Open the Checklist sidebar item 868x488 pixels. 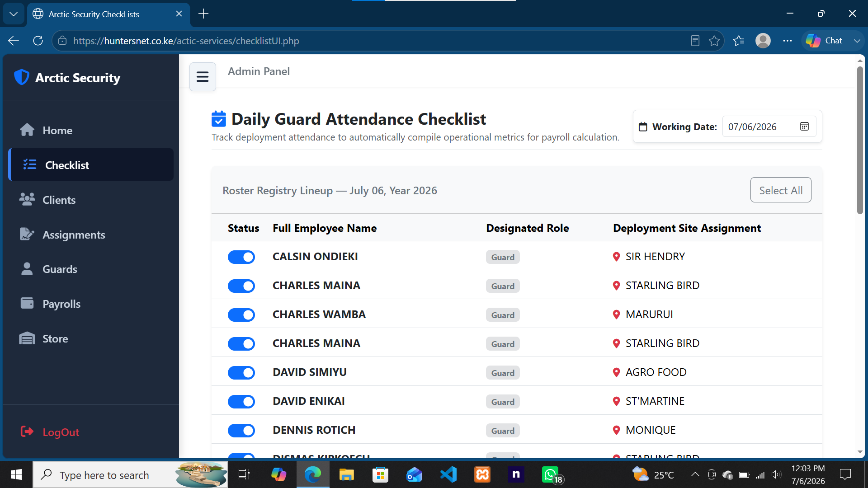coord(91,165)
